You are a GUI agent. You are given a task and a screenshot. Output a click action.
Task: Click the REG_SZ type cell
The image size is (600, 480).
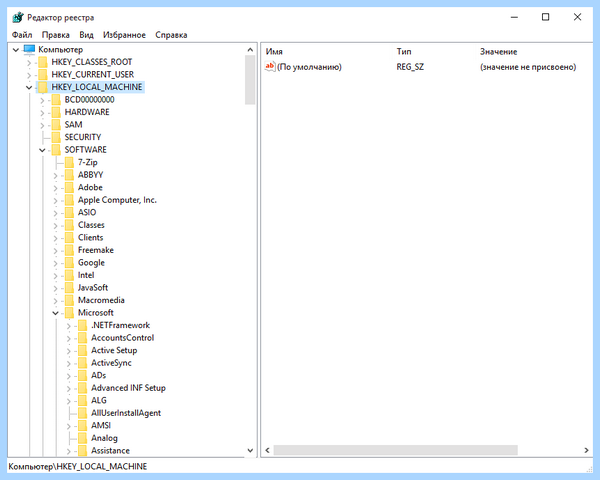point(410,67)
